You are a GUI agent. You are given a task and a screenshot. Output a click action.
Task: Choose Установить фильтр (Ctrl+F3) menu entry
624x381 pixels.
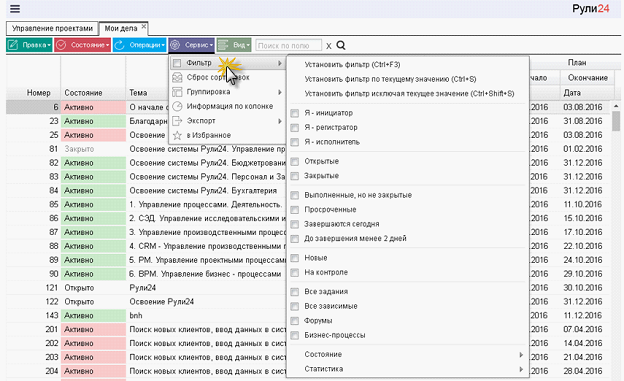coord(352,64)
